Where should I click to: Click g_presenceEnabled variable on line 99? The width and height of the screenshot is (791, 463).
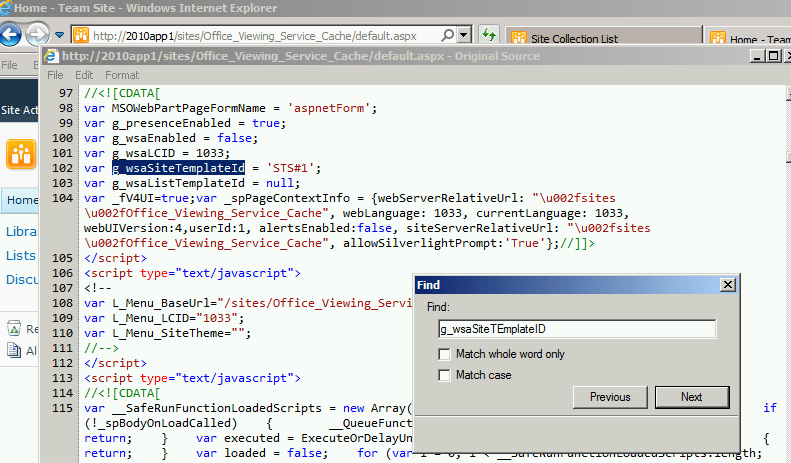(x=171, y=123)
